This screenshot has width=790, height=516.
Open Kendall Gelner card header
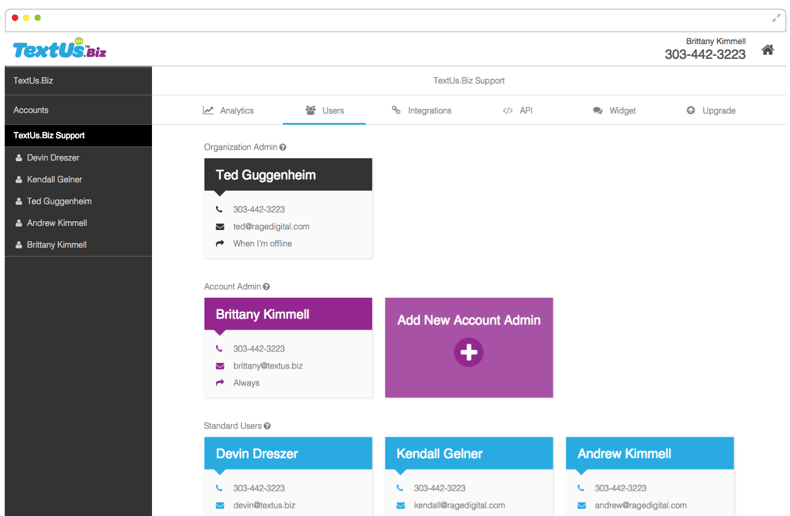469,453
